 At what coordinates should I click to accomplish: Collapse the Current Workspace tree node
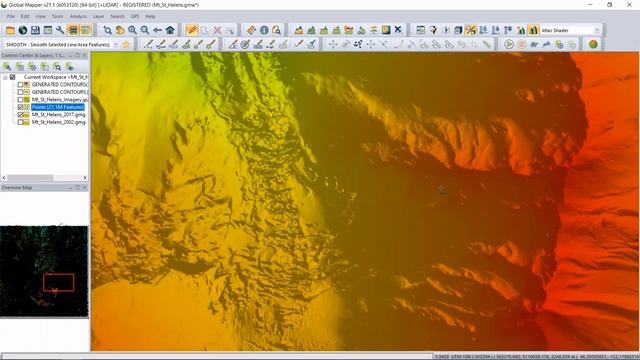click(5, 77)
